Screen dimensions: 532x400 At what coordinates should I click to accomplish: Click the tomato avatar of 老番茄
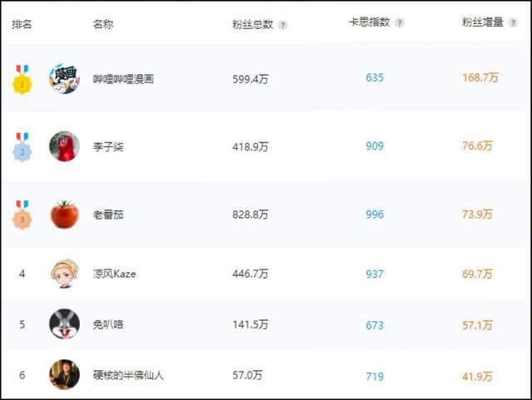point(64,215)
